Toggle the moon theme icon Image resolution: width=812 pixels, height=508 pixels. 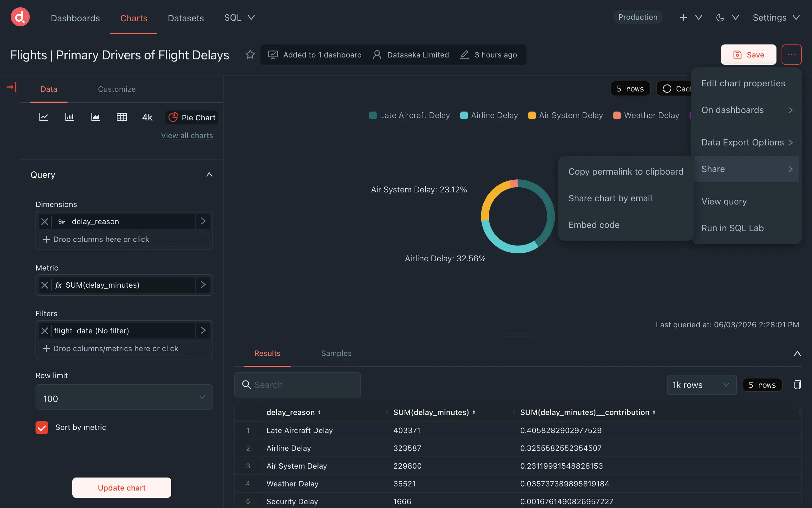click(x=720, y=17)
